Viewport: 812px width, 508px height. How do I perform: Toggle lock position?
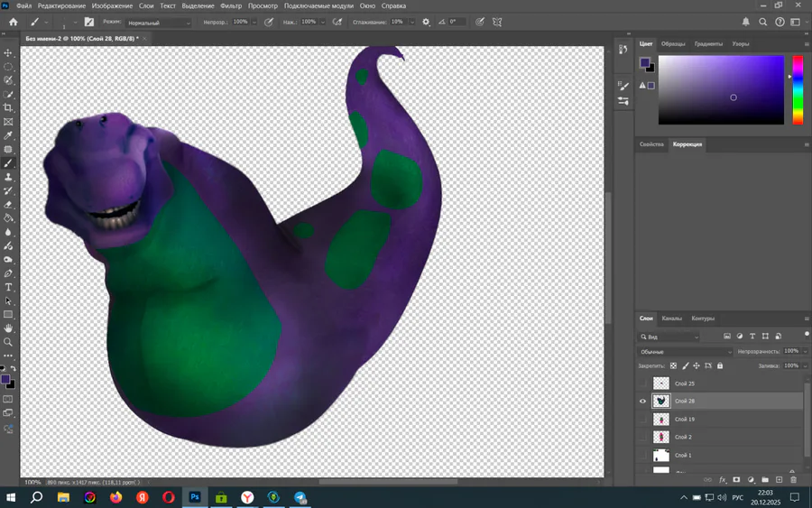697,365
